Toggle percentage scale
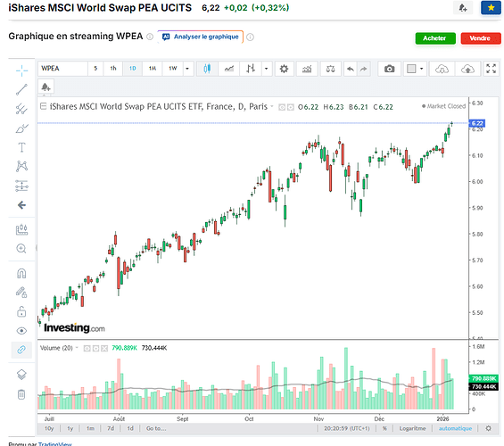 tap(384, 428)
